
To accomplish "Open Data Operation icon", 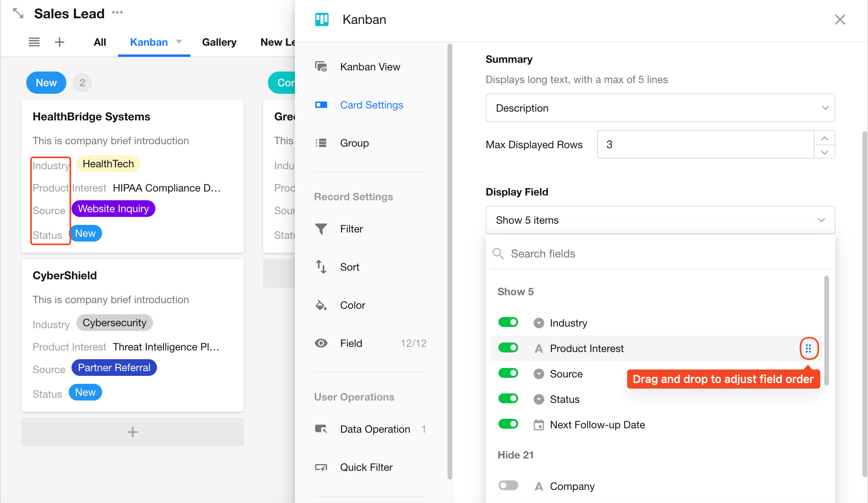I will [321, 429].
